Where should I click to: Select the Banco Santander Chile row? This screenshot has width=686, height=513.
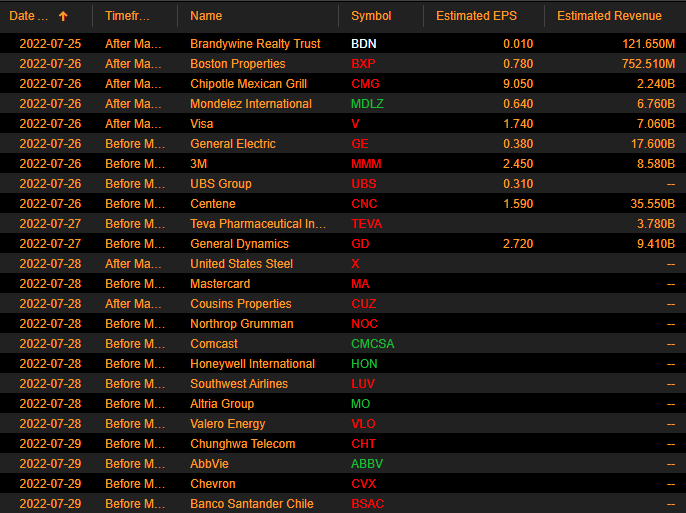[x=251, y=504]
